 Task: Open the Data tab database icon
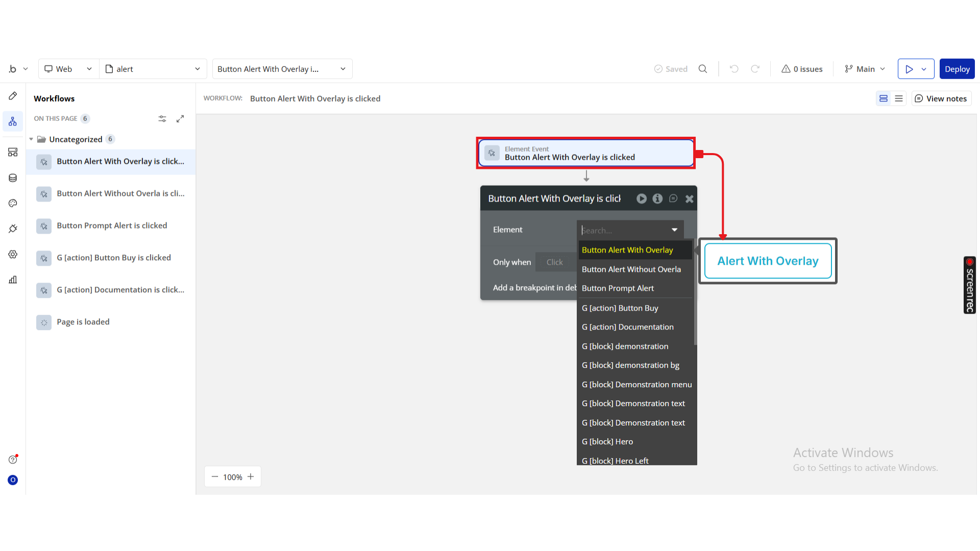13,178
